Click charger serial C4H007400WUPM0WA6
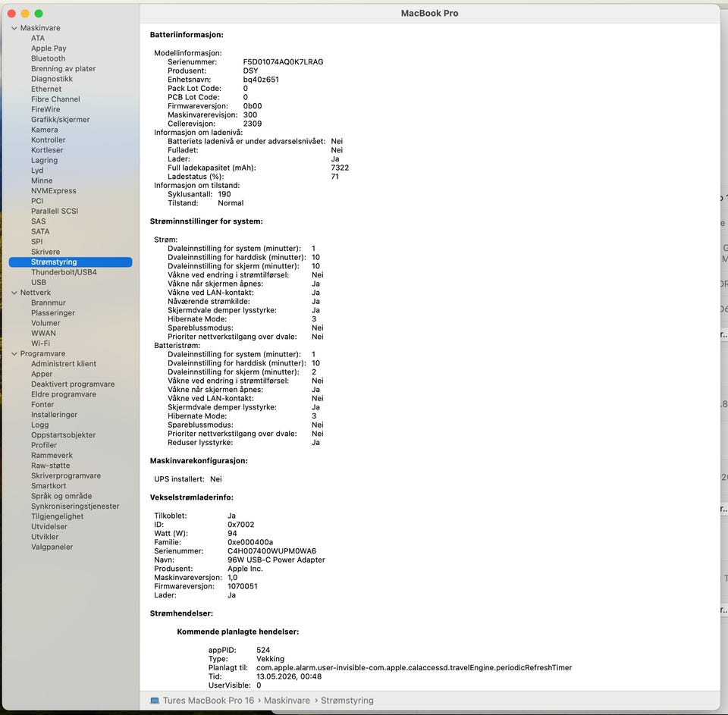728x715 pixels. click(x=271, y=551)
